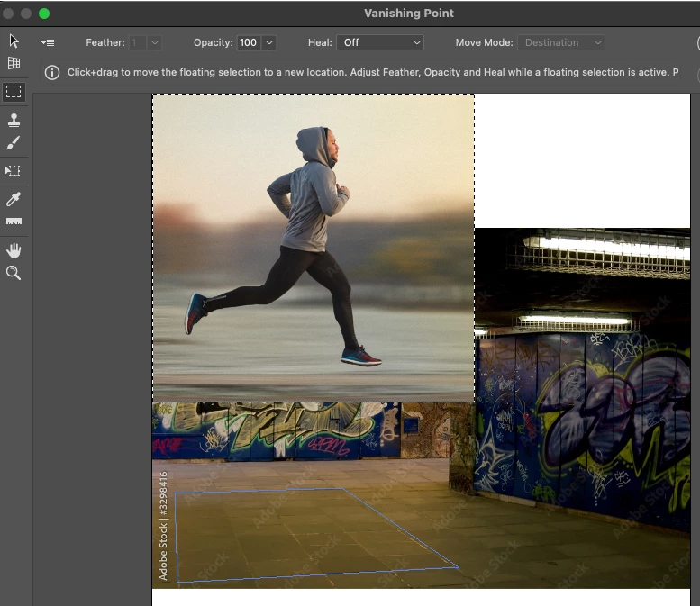Viewport: 700px width, 606px height.
Task: Select the Stamp tool
Action: (14, 120)
